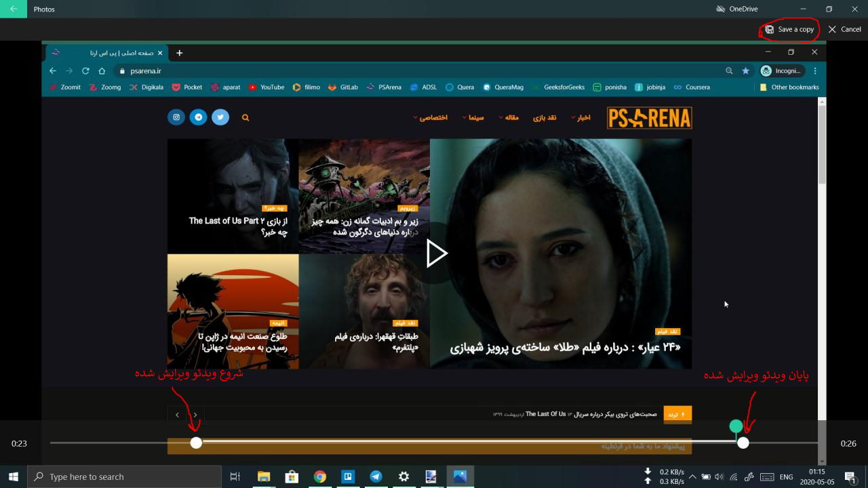Click the green playhead marker
868x488 pixels.
(736, 426)
